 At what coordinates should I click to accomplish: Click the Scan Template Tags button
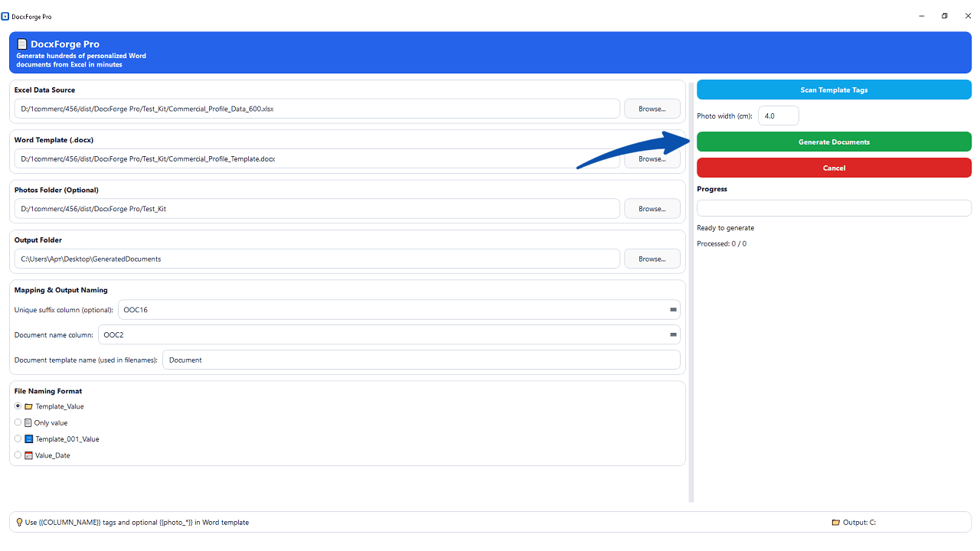834,90
